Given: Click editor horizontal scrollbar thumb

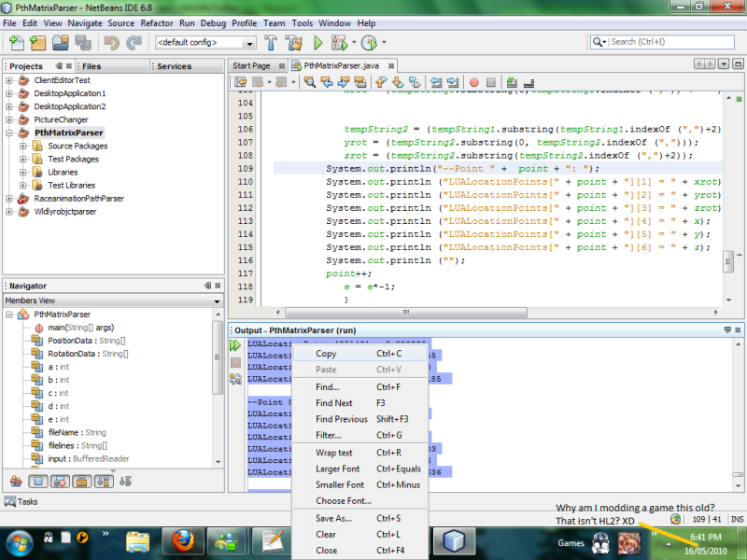Looking at the screenshot, I should pyautogui.click(x=406, y=313).
